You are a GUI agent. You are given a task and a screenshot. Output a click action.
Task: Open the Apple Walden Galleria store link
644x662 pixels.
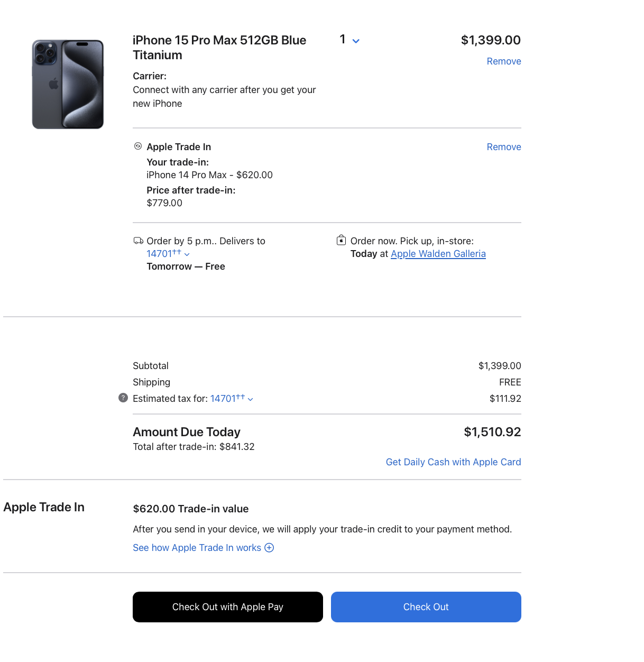click(438, 254)
